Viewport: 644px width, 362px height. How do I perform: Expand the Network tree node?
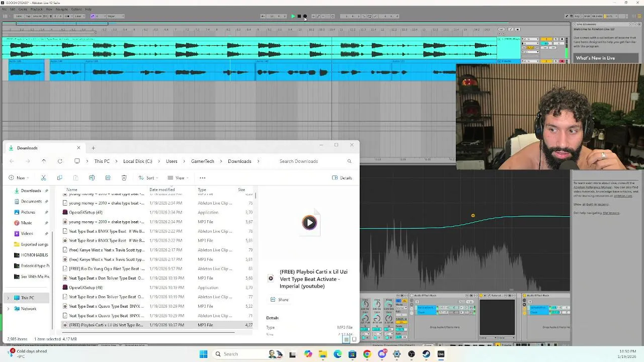coord(8,309)
